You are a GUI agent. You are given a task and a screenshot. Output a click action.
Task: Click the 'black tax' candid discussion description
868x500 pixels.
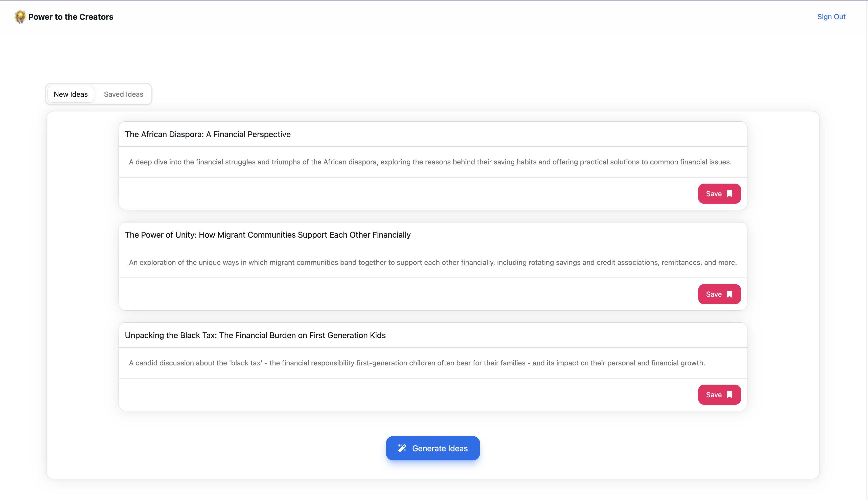pyautogui.click(x=417, y=363)
